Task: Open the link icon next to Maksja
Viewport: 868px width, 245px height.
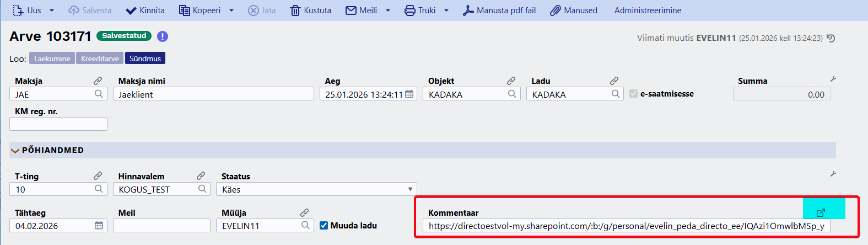Action: 98,81
